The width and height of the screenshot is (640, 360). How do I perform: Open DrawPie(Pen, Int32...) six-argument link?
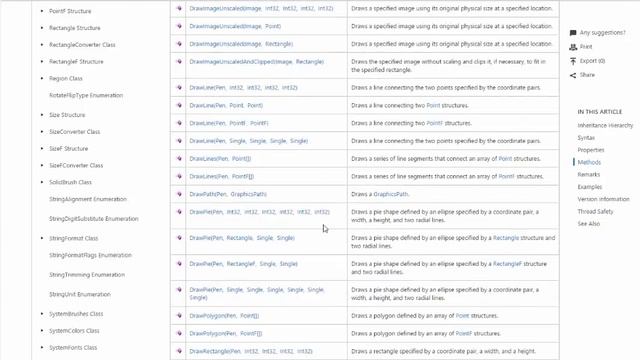260,212
